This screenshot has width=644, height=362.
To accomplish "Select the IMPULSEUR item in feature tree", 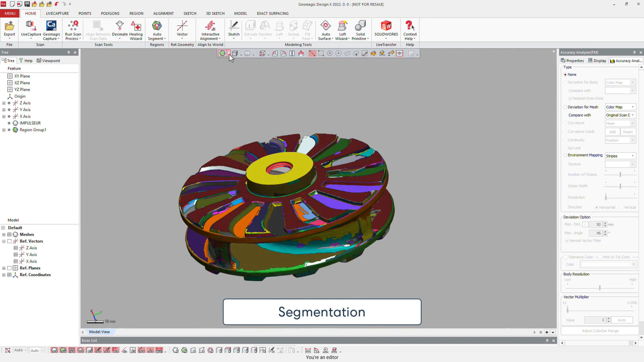I will tap(30, 123).
